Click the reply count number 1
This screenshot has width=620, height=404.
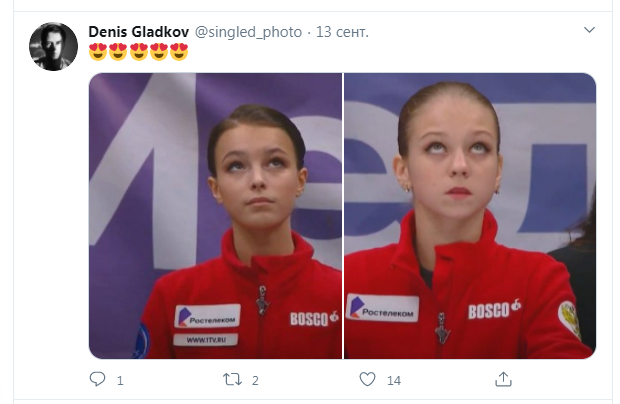(120, 381)
